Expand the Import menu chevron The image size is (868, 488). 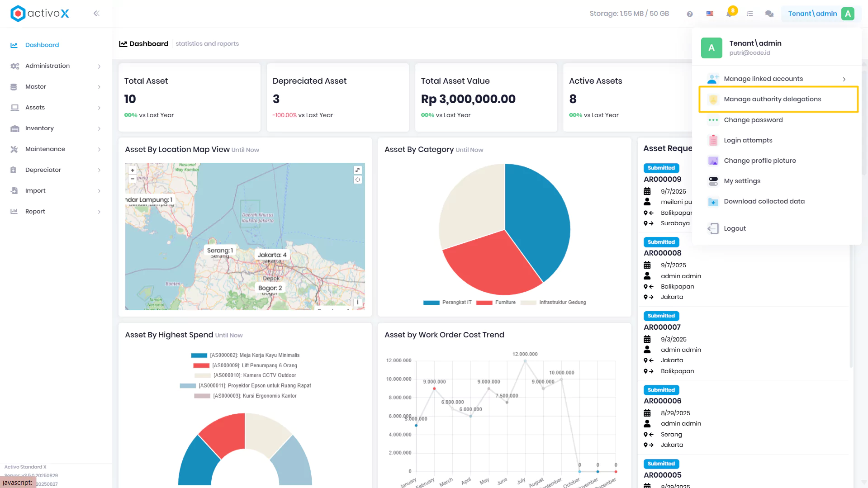coord(99,191)
